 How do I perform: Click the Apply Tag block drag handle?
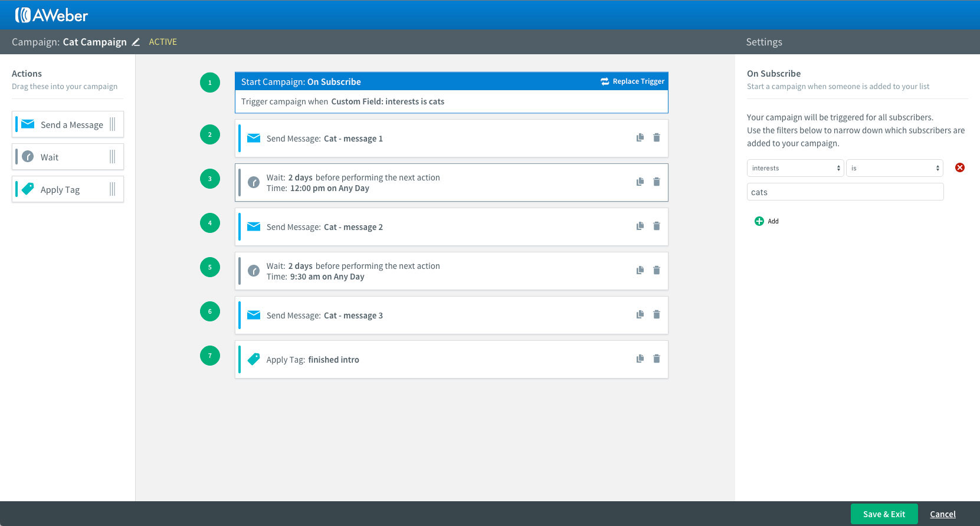(x=112, y=189)
